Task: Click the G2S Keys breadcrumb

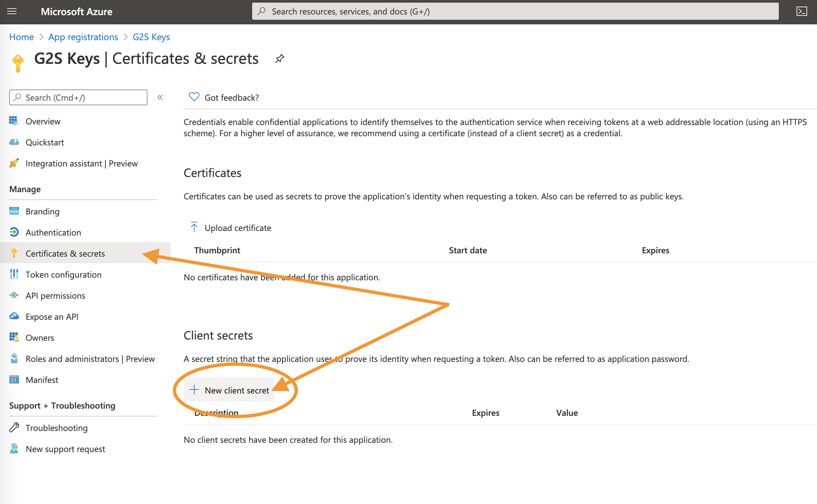Action: [151, 37]
